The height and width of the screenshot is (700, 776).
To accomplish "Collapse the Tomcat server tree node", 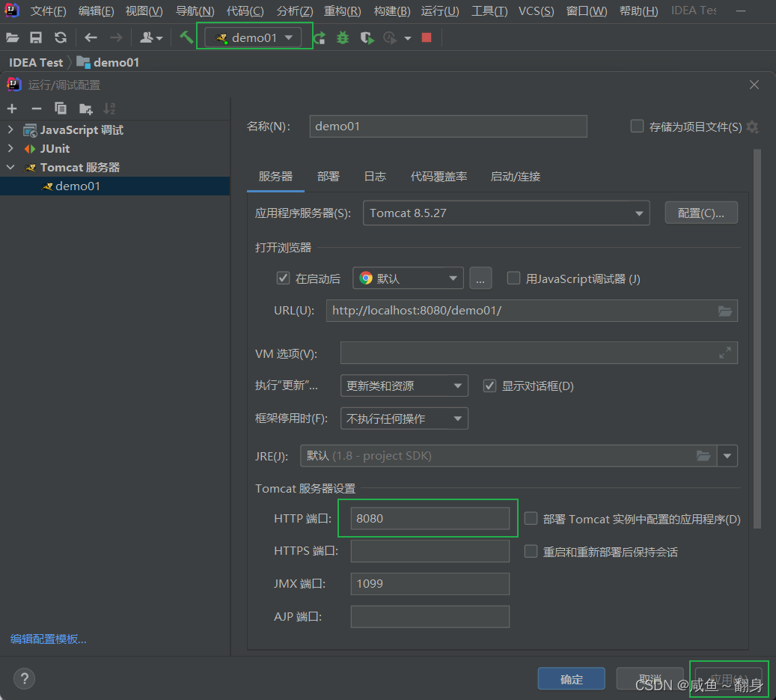I will click(x=10, y=168).
